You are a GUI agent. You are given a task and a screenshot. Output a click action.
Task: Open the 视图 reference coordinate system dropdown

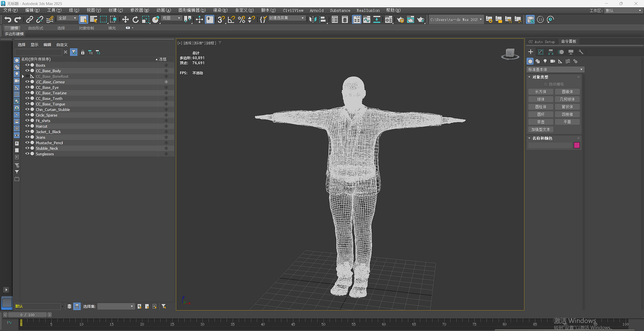coord(171,18)
